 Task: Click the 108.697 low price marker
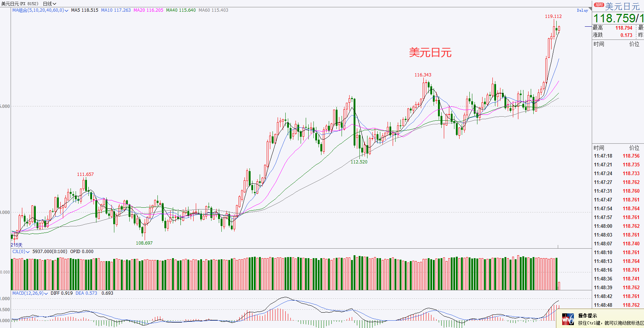pyautogui.click(x=144, y=243)
